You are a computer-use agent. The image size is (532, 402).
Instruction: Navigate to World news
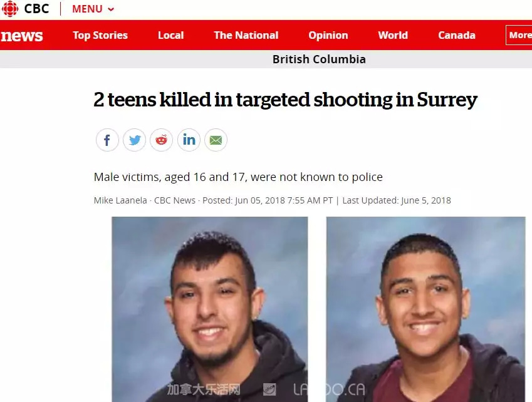point(393,35)
